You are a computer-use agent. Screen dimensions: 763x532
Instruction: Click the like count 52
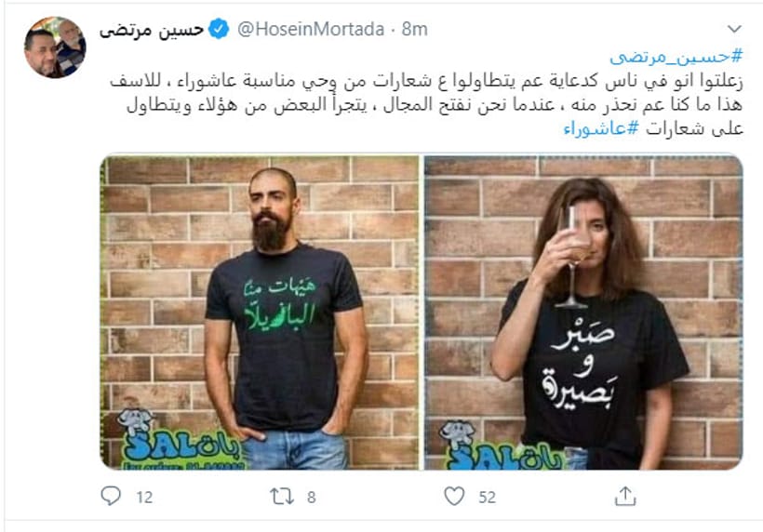[x=487, y=497]
